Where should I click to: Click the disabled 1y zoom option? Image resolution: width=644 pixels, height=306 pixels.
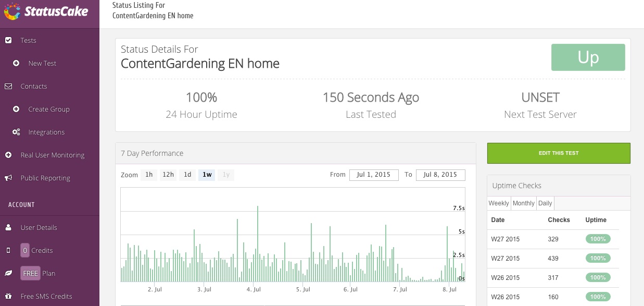[x=226, y=175]
